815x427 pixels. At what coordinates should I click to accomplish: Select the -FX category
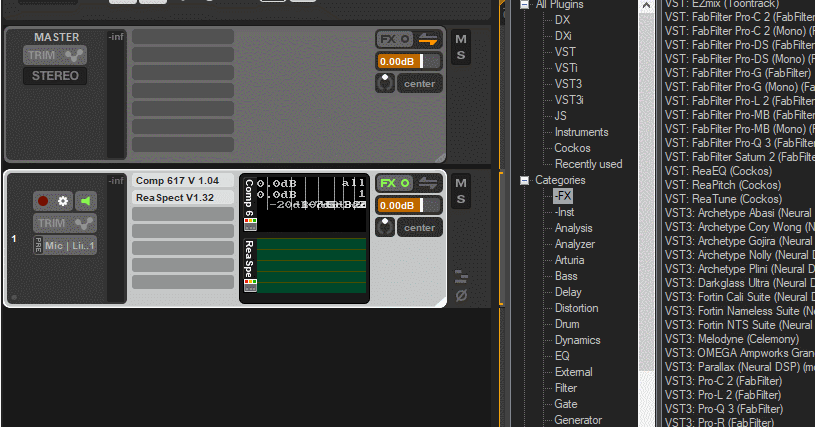[563, 196]
